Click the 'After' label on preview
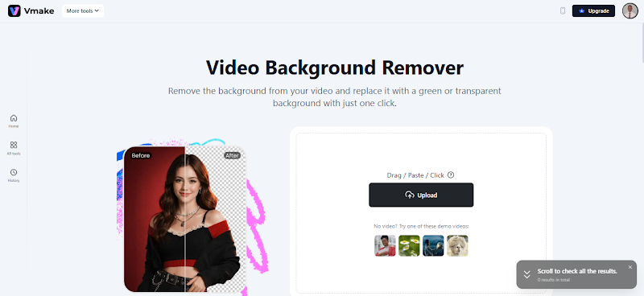The image size is (644, 296). click(232, 155)
